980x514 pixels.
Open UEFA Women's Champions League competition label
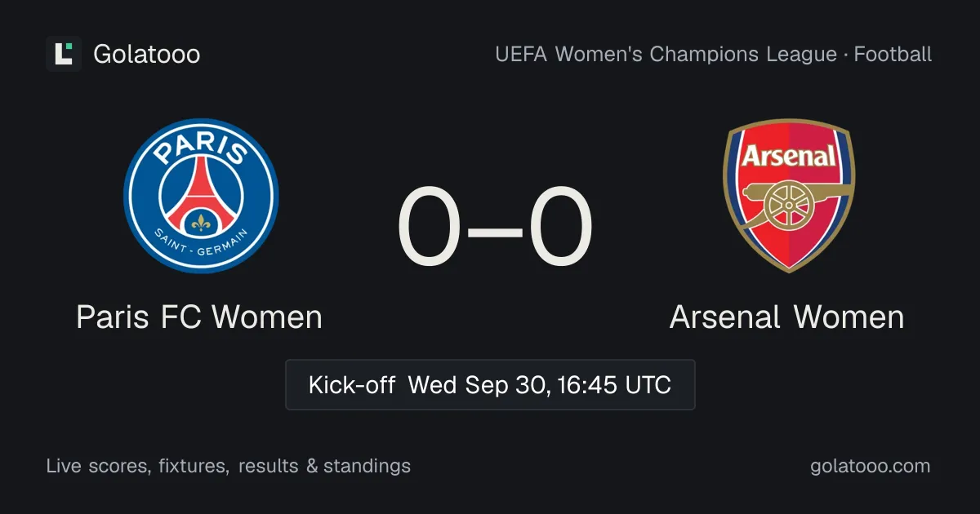[x=666, y=55]
